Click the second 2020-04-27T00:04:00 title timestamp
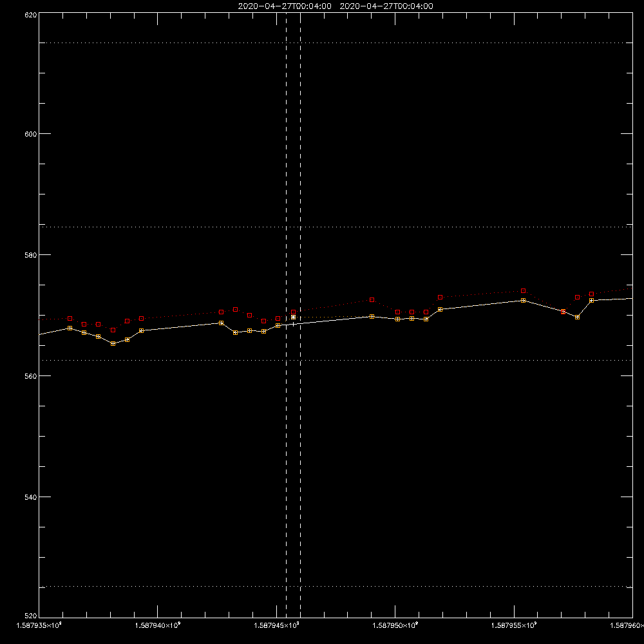The image size is (644, 644). click(386, 6)
